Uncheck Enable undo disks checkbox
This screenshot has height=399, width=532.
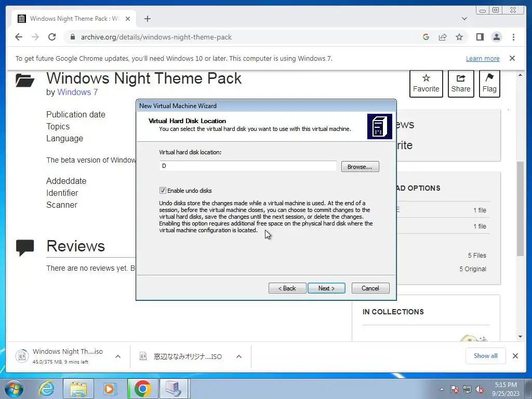point(163,190)
